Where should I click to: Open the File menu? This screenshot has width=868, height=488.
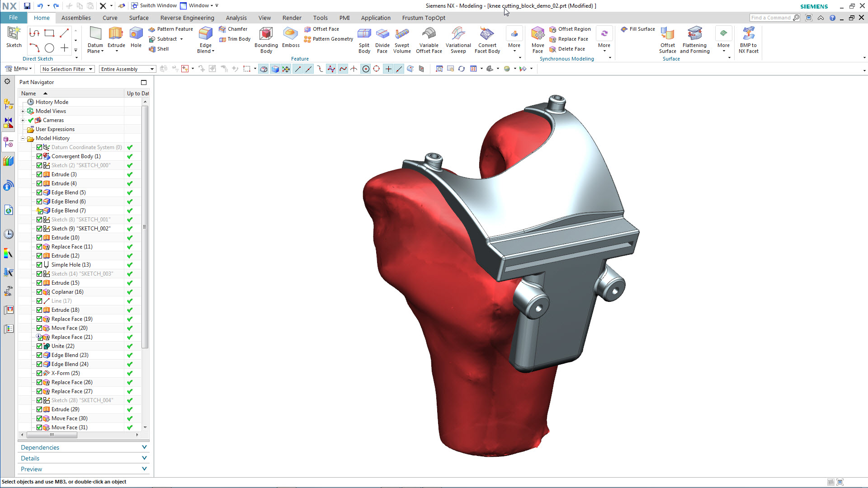(x=13, y=18)
